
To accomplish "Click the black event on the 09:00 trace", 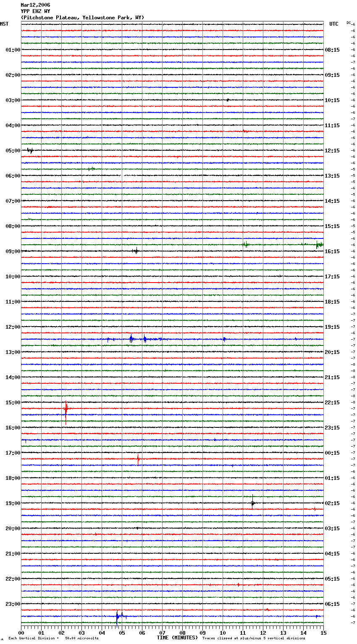I will (135, 251).
